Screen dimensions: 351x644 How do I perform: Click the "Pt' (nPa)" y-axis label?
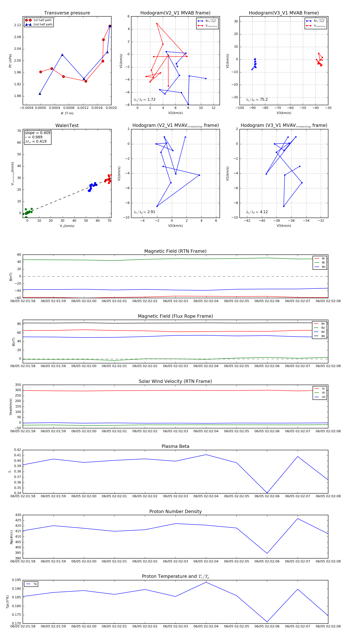coord(10,61)
